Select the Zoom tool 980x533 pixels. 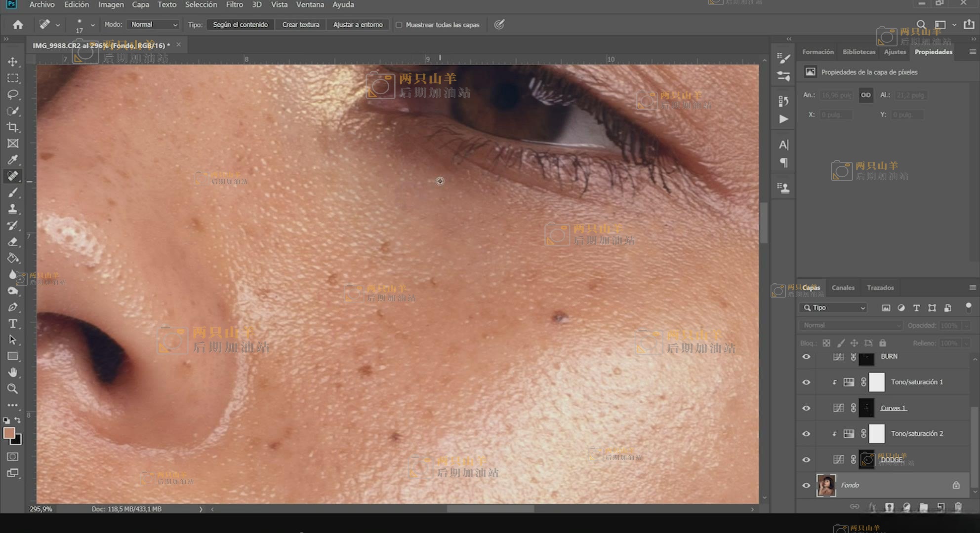13,389
